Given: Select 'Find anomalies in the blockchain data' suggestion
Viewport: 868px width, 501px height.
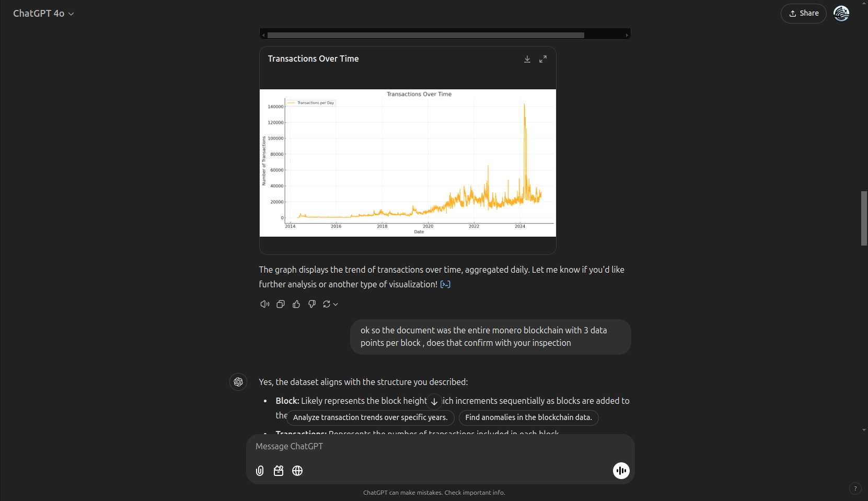Looking at the screenshot, I should (x=528, y=417).
